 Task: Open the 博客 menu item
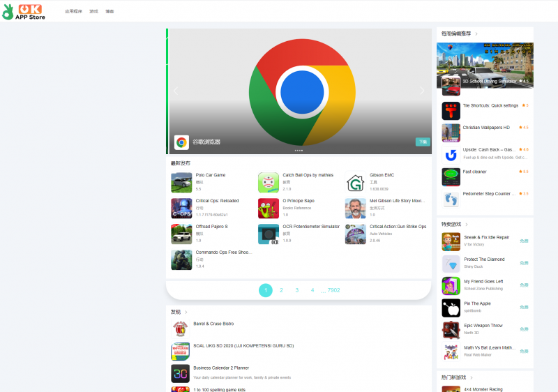[110, 11]
